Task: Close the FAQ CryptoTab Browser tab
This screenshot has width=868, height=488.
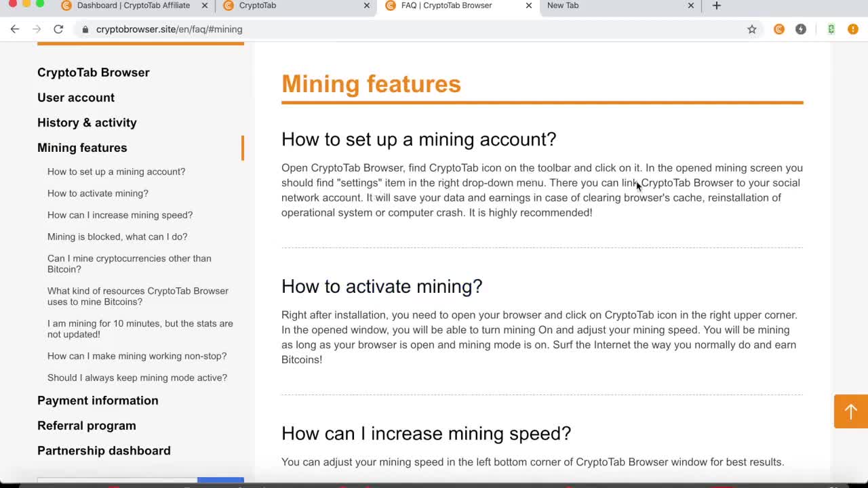Action: click(x=529, y=5)
